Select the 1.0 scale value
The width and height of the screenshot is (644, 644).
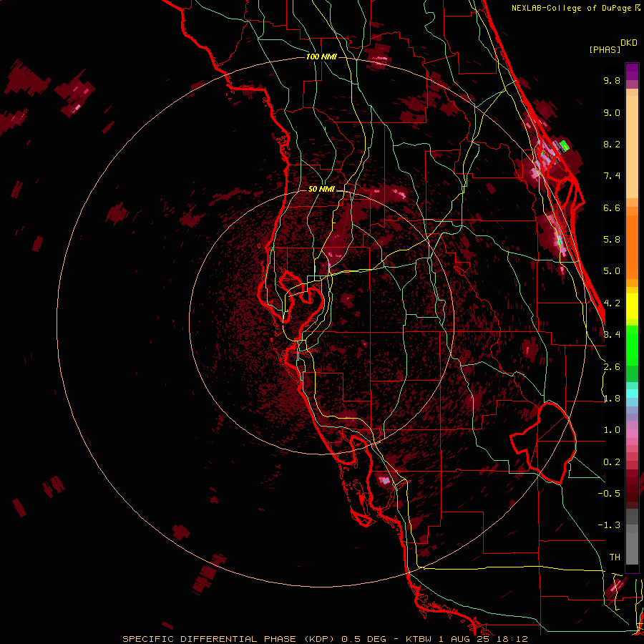[x=612, y=430]
